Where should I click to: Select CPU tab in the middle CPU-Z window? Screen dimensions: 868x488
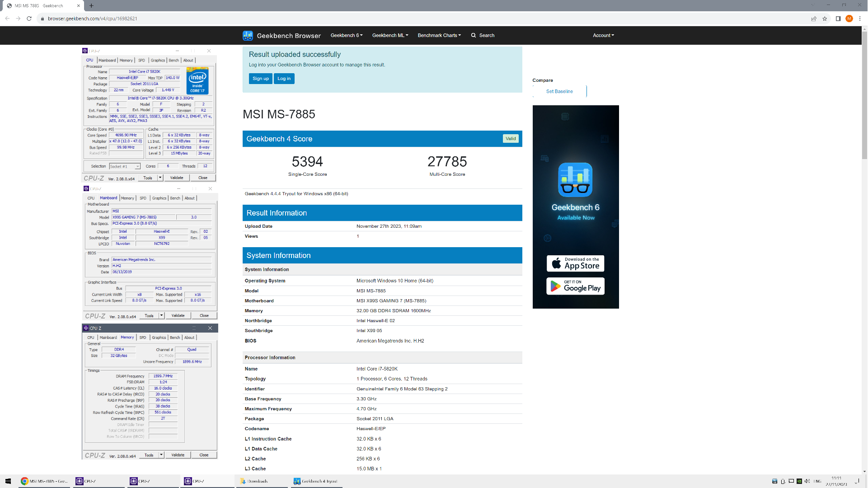[x=91, y=198]
